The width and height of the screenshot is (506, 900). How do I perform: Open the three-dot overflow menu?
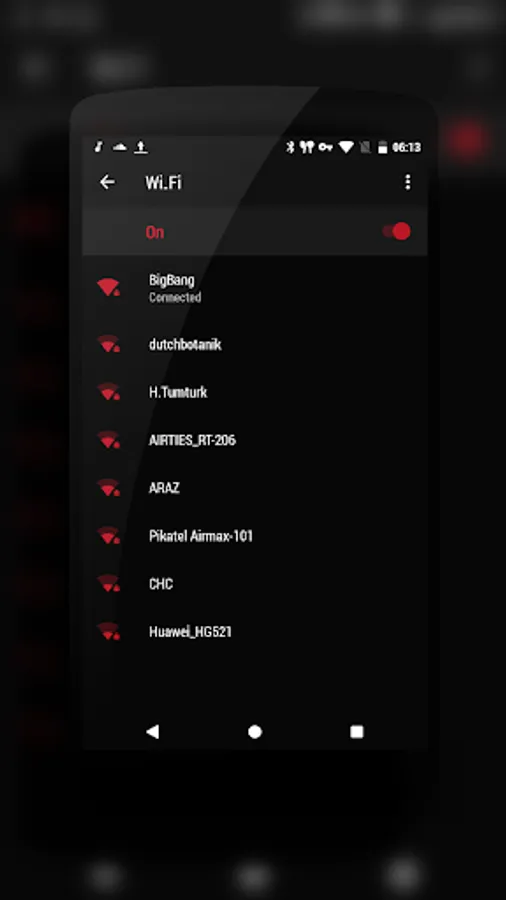(x=407, y=183)
